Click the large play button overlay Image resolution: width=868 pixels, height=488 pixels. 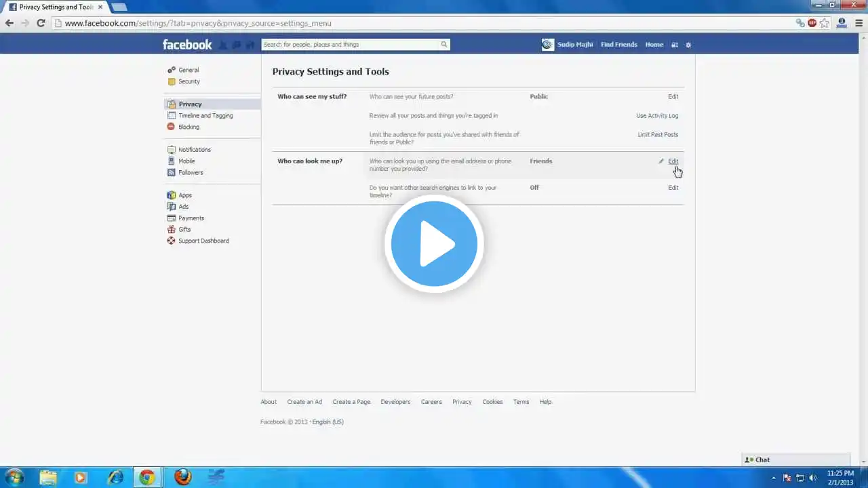(x=434, y=244)
